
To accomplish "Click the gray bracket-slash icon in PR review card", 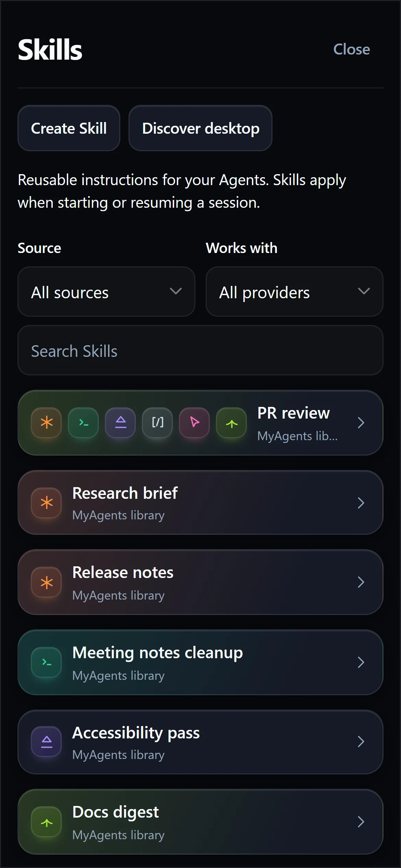I will coord(157,423).
